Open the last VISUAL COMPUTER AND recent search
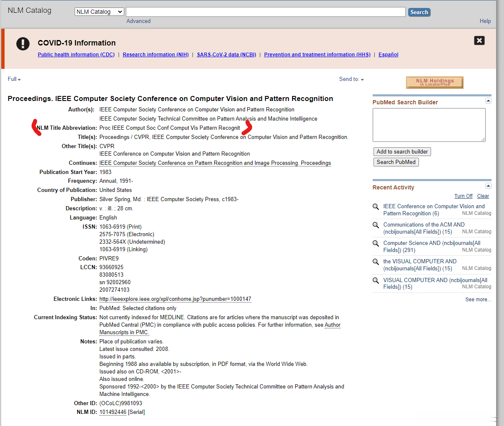 coord(435,283)
